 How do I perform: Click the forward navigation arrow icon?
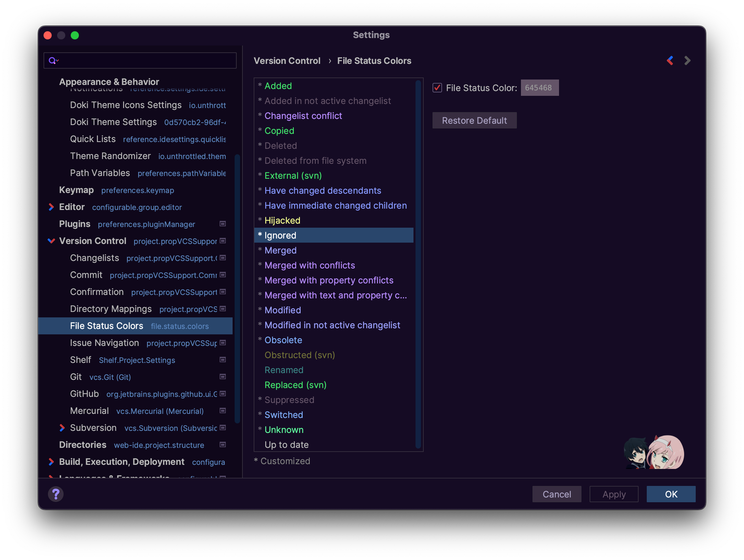[687, 60]
